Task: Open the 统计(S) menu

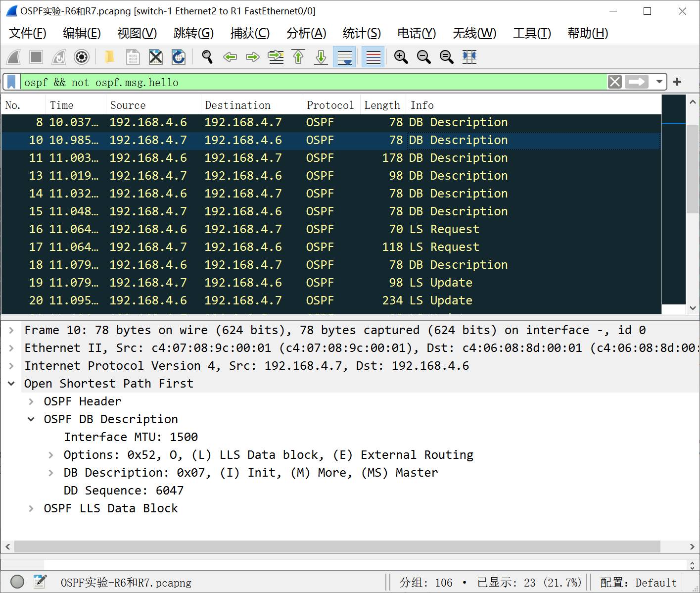Action: (362, 33)
